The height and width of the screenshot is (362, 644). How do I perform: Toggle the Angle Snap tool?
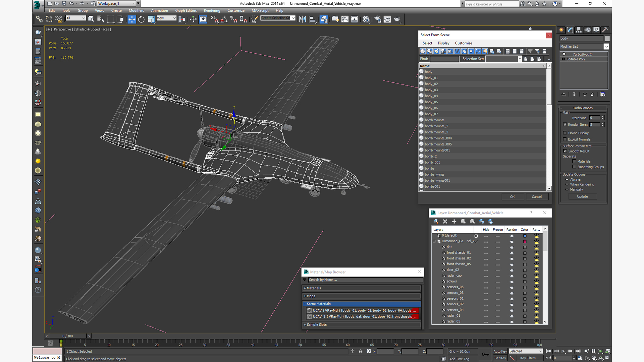click(224, 19)
